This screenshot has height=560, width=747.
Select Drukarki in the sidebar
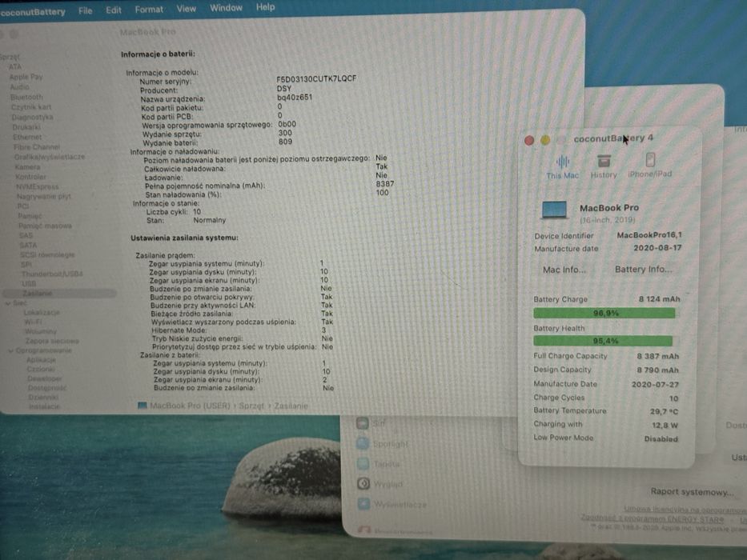click(x=26, y=127)
